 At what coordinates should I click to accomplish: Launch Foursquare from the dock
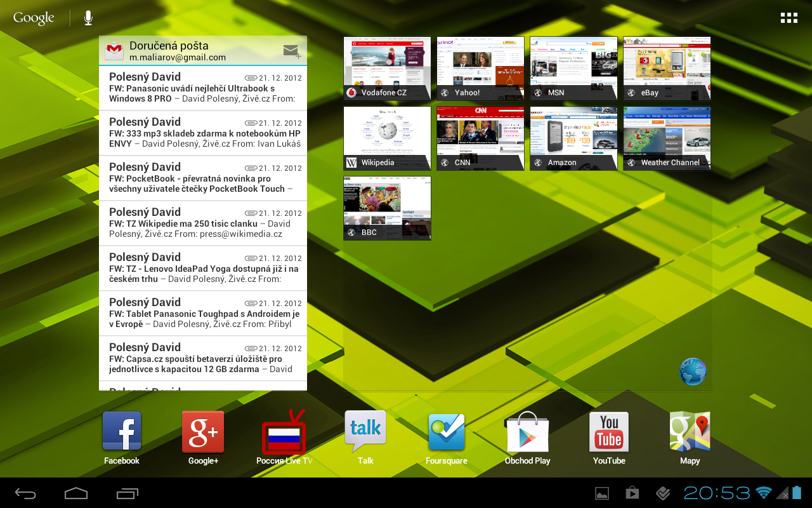click(446, 431)
